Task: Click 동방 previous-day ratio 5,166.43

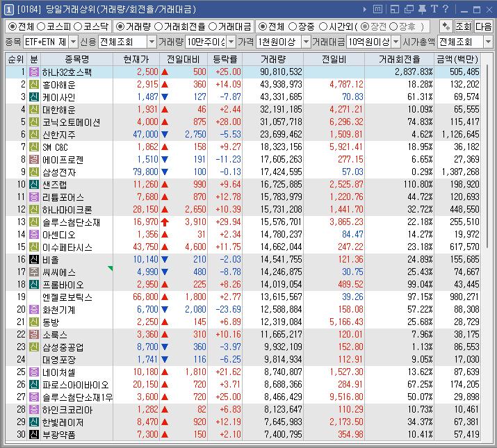Action: click(x=346, y=322)
